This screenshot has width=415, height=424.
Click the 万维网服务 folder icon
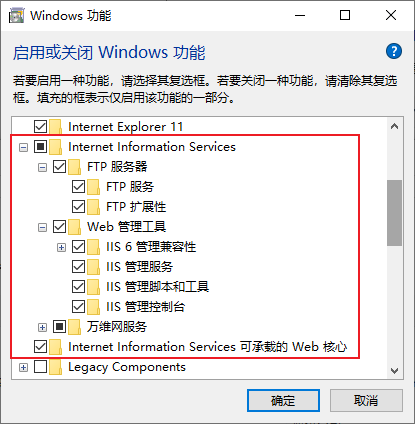(x=74, y=327)
